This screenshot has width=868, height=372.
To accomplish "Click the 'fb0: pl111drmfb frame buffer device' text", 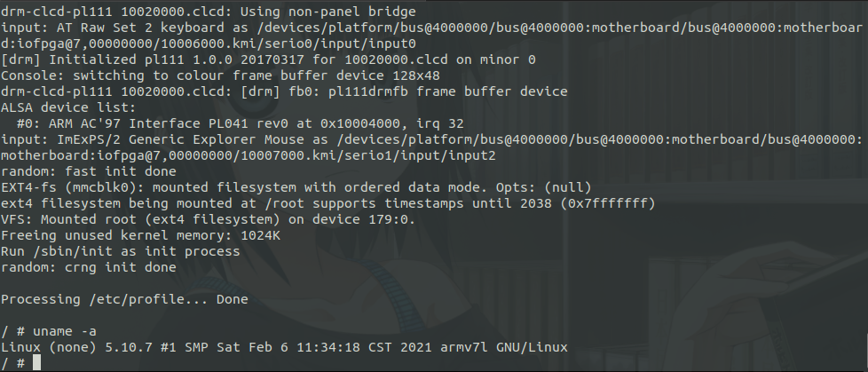I will pos(428,91).
